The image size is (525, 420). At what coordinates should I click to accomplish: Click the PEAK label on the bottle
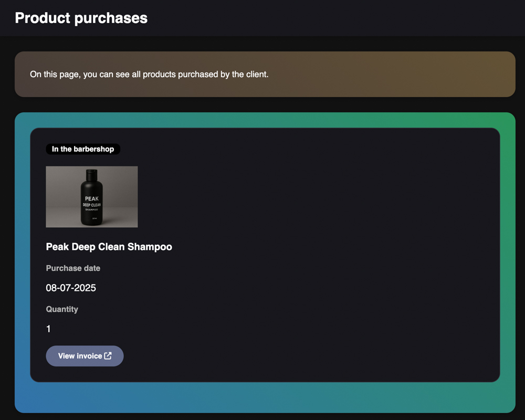click(91, 199)
